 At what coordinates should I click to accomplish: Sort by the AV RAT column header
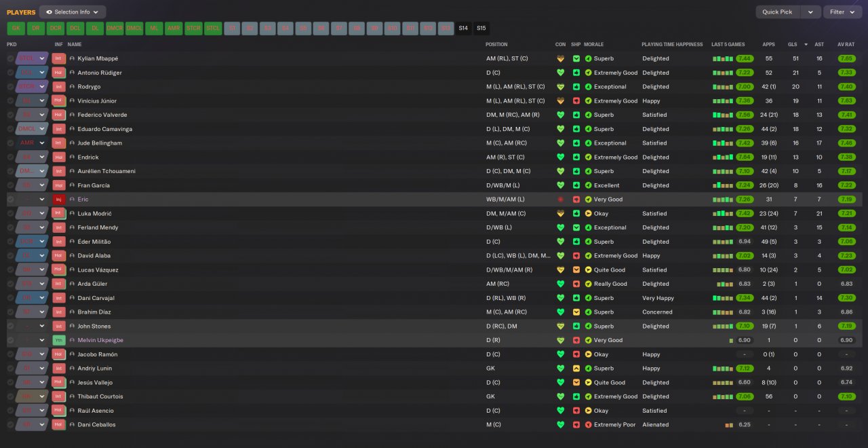[x=846, y=44]
